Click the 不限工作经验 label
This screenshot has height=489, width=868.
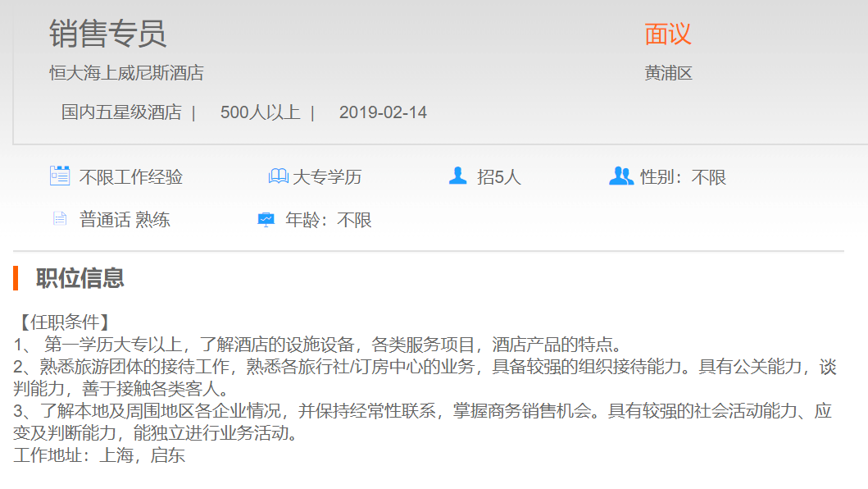(130, 177)
